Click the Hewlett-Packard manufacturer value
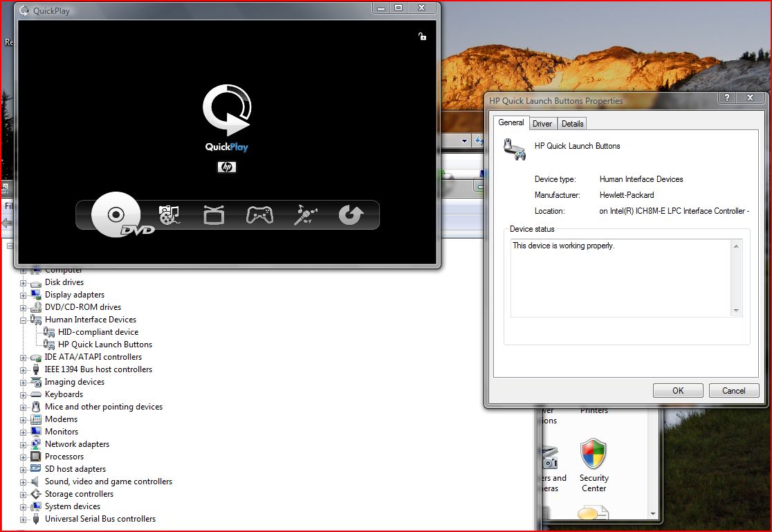Screen dimensions: 772x532 point(627,195)
